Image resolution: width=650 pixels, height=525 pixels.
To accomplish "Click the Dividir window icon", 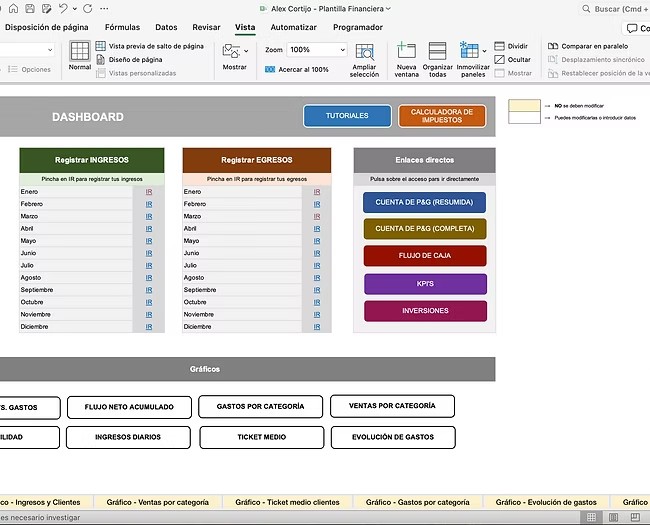I will tap(500, 46).
